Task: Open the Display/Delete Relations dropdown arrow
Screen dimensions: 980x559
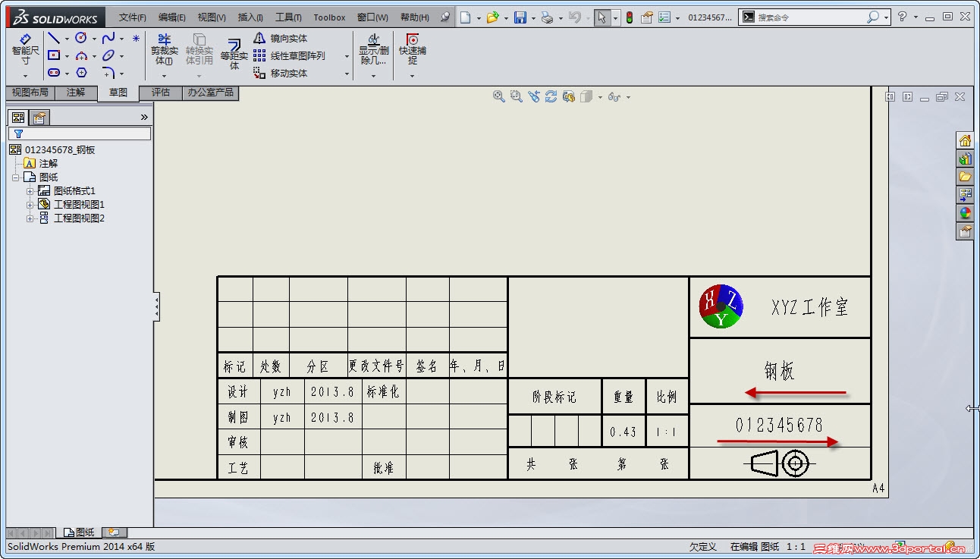Action: pyautogui.click(x=373, y=76)
